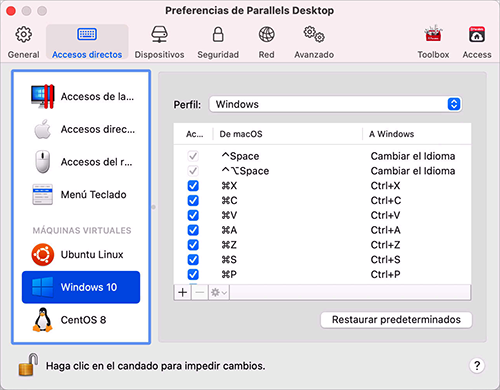Select the Ctrl+V mapping cell

(385, 215)
